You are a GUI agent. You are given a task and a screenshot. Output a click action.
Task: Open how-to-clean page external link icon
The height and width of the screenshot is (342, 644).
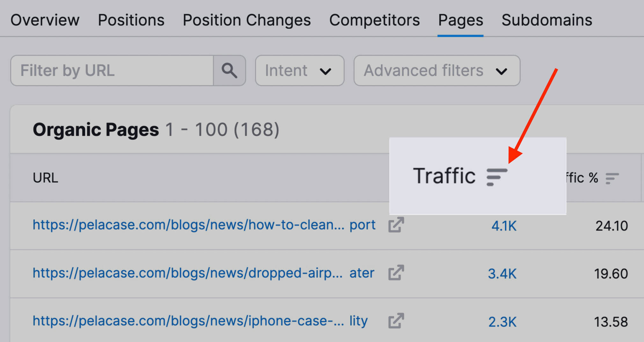(396, 225)
